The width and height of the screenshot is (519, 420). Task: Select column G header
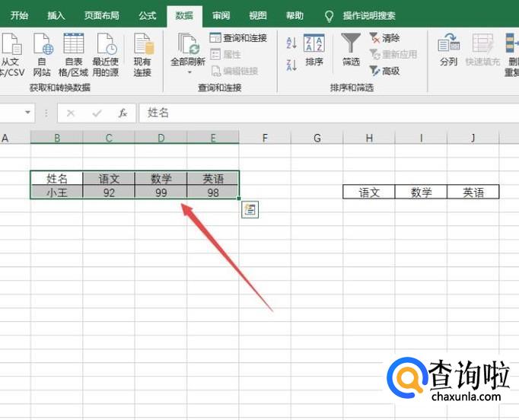click(x=317, y=138)
